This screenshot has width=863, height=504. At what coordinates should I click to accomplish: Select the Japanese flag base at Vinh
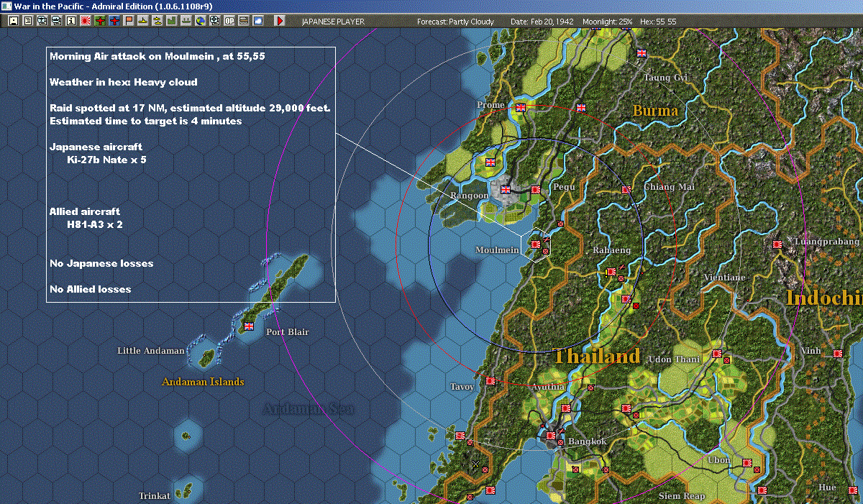838,354
